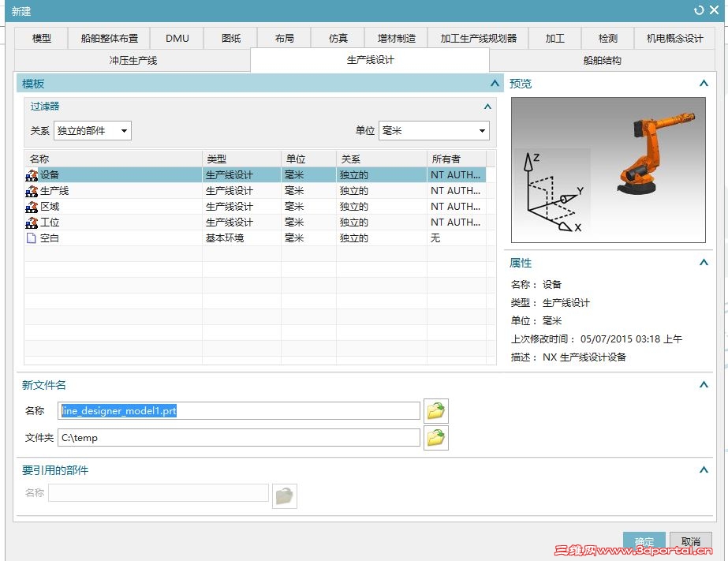Click the 生产线 template row icon

coord(32,191)
